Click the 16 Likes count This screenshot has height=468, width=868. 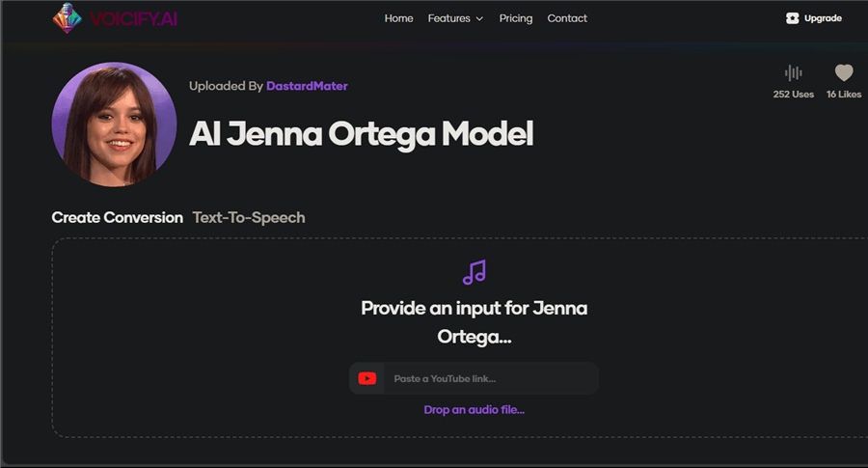pyautogui.click(x=844, y=95)
